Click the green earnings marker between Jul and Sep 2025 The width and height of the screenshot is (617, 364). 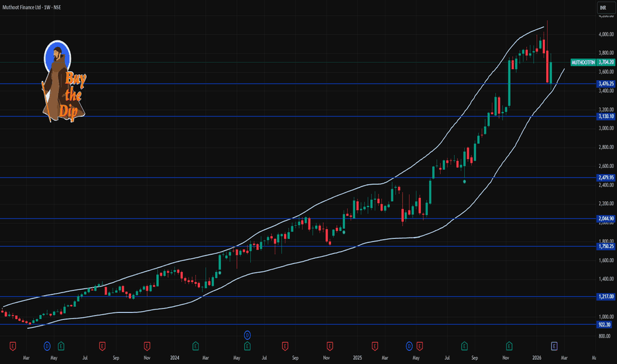tap(464, 346)
